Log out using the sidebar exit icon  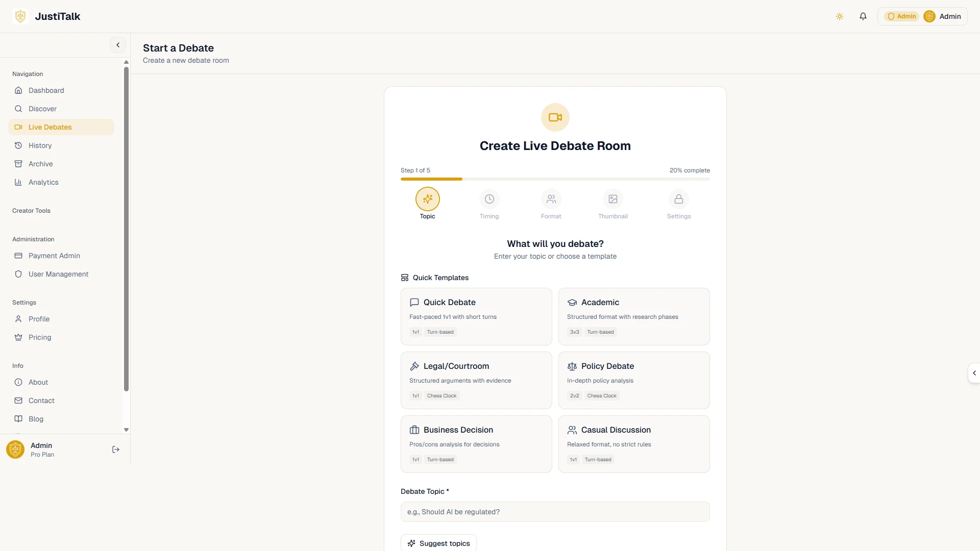pyautogui.click(x=116, y=449)
